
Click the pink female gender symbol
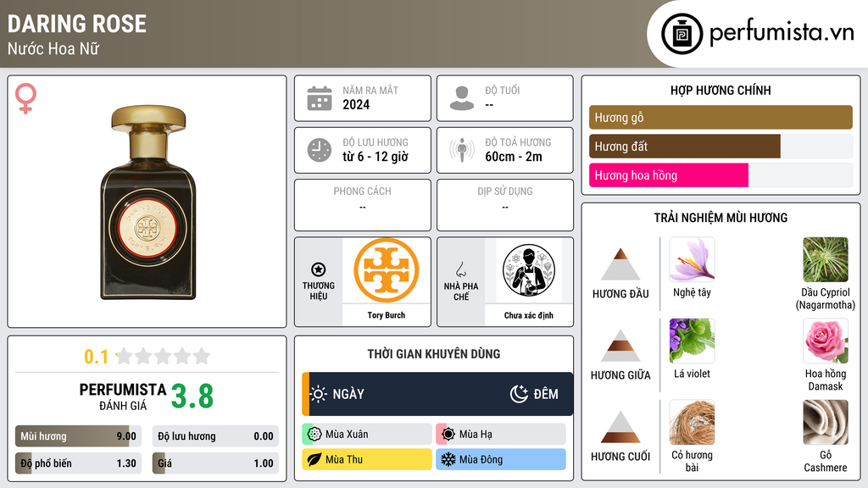pos(25,98)
